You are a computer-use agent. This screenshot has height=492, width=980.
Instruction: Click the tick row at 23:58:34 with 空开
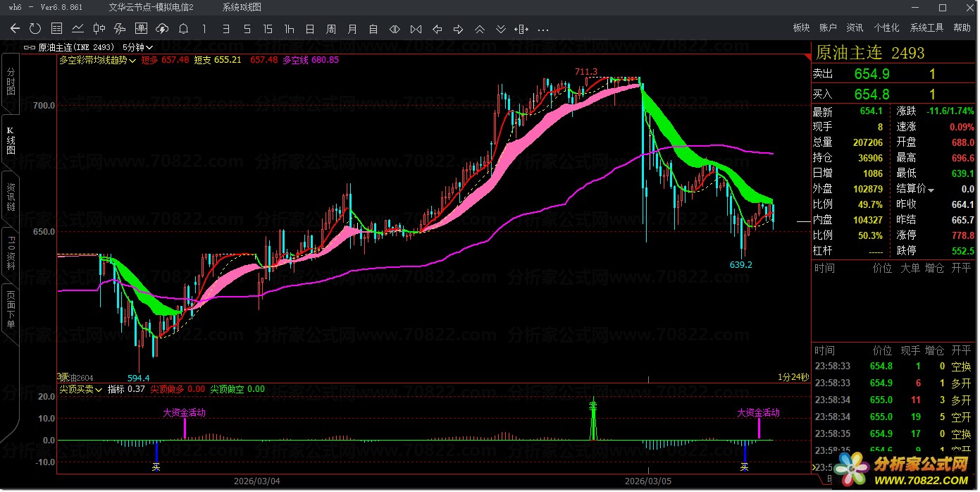coord(893,417)
